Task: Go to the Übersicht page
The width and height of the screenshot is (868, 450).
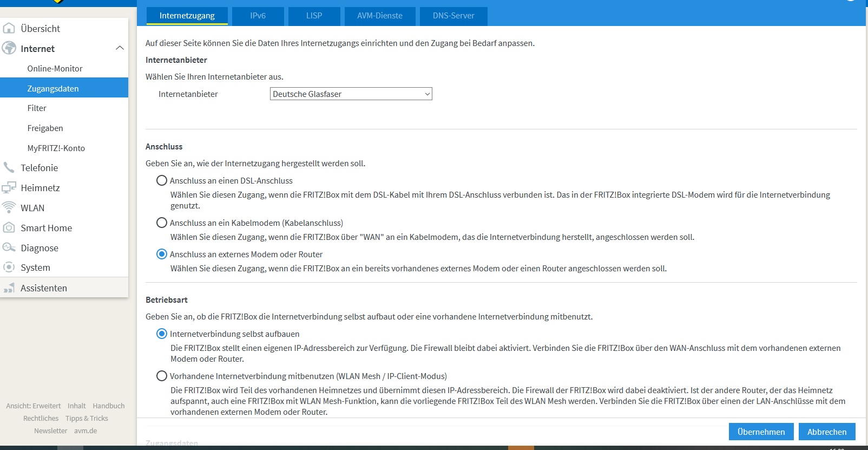Action: [41, 28]
